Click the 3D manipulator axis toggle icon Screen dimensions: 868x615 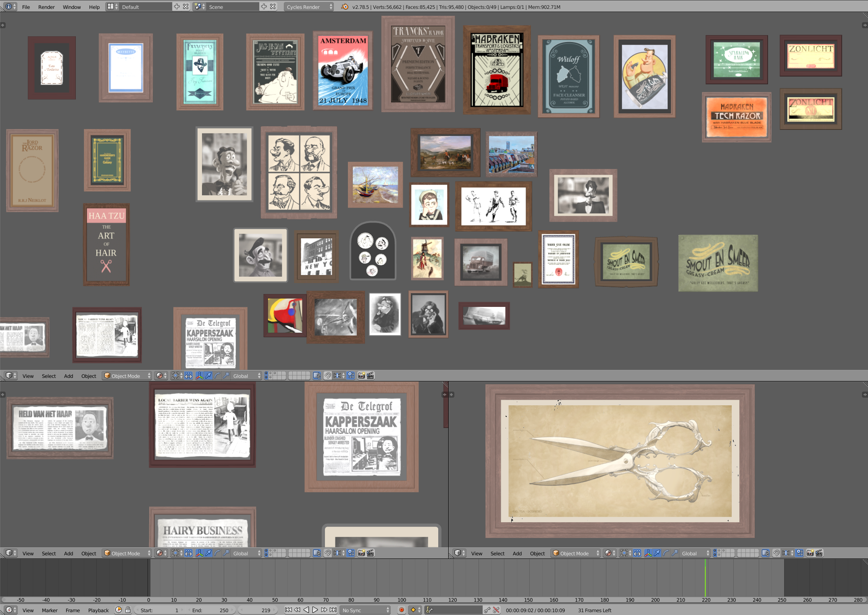[199, 376]
